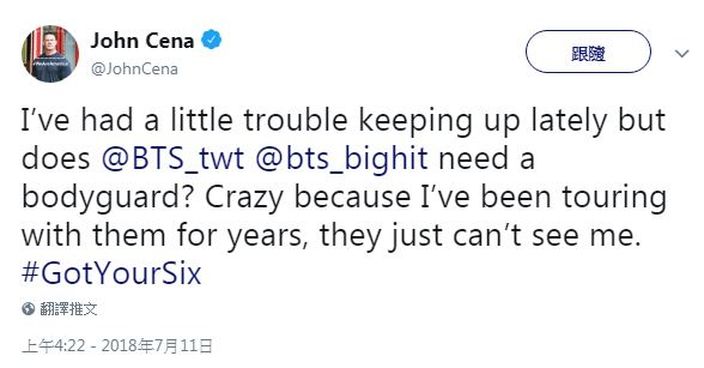Image resolution: width=704 pixels, height=368 pixels.
Task: Open the @bts_bighit mention
Action: coord(341,159)
